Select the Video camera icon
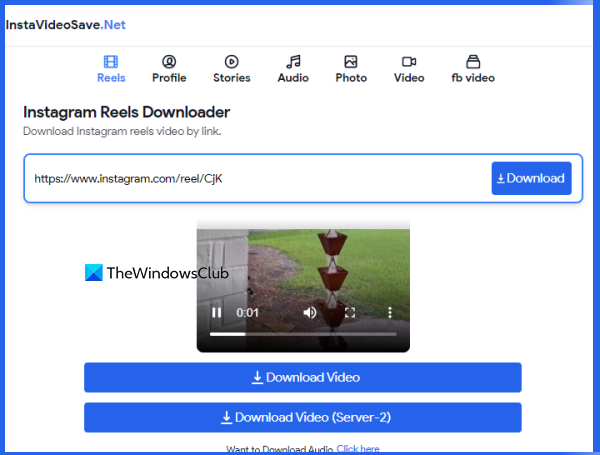The height and width of the screenshot is (455, 600). click(x=408, y=61)
